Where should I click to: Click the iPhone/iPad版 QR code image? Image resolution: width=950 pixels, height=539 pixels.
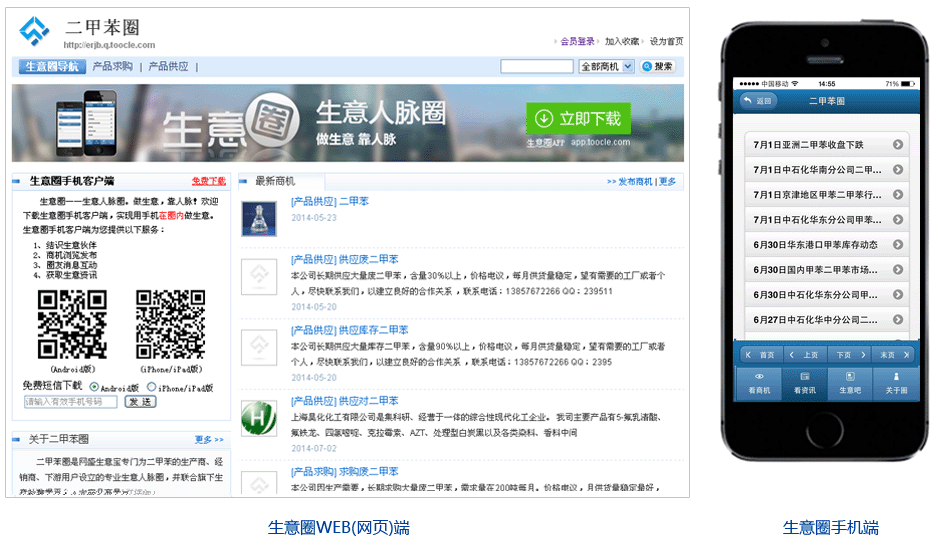pyautogui.click(x=170, y=325)
